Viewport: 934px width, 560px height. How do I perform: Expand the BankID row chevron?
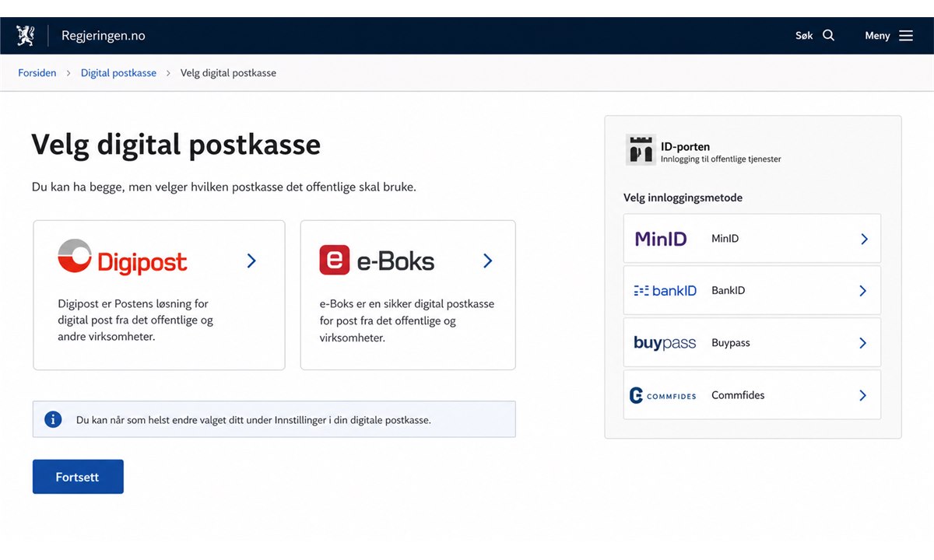[862, 291]
